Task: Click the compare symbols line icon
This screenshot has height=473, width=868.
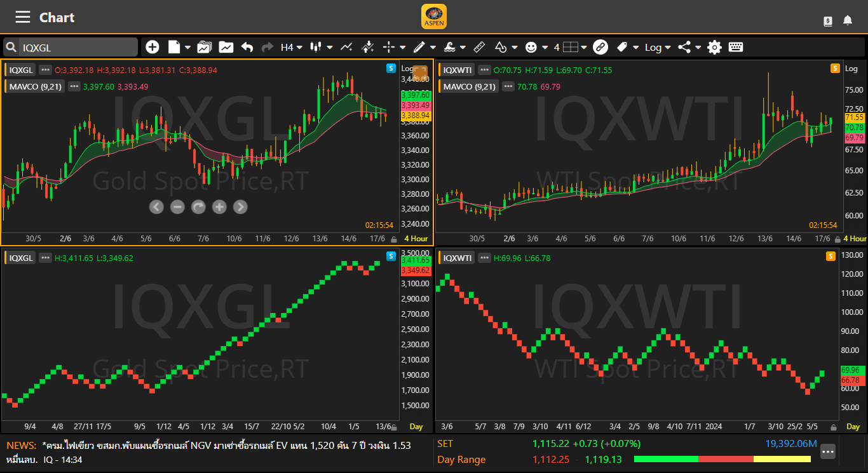Action: pyautogui.click(x=346, y=47)
